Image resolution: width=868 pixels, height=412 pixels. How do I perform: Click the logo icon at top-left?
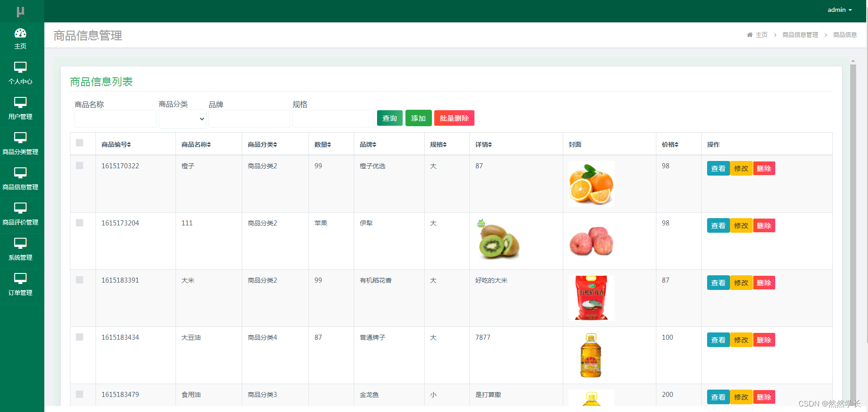(21, 11)
